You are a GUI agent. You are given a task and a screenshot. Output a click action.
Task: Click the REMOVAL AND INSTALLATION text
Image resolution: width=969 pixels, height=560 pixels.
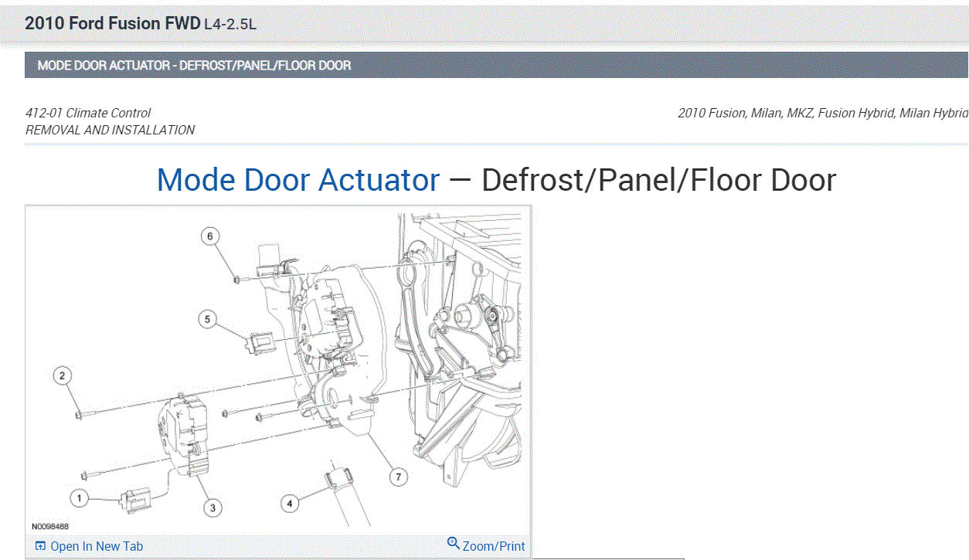(110, 130)
